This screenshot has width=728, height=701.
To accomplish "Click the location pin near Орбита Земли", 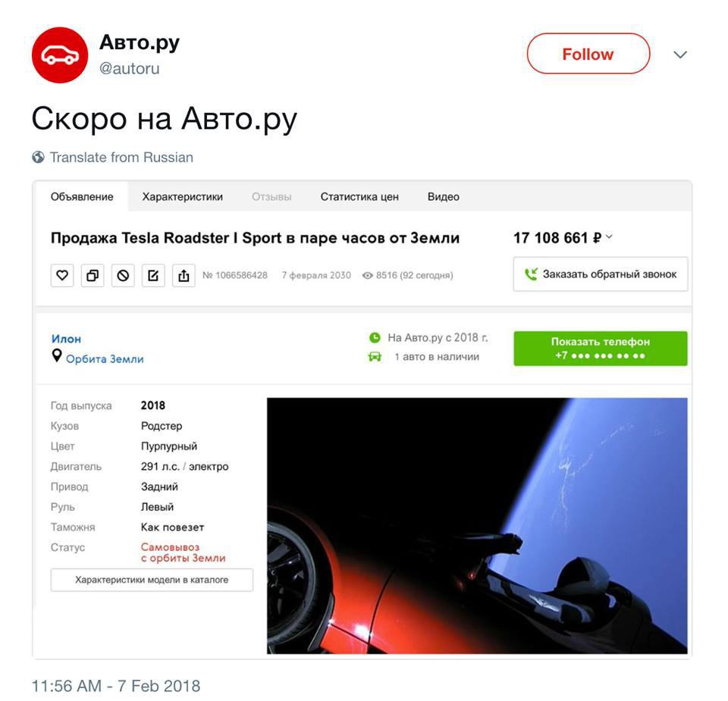I will 57,356.
